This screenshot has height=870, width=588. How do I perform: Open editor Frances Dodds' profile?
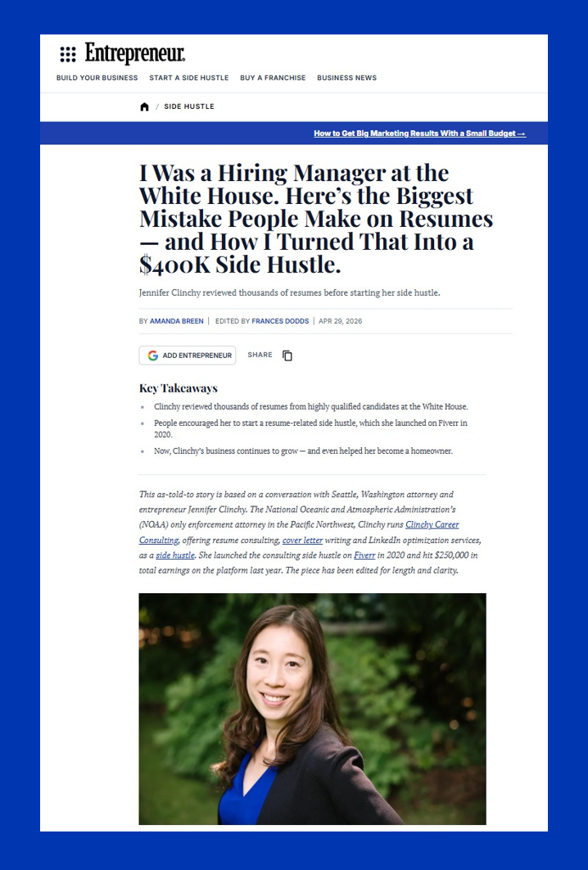[x=280, y=321]
